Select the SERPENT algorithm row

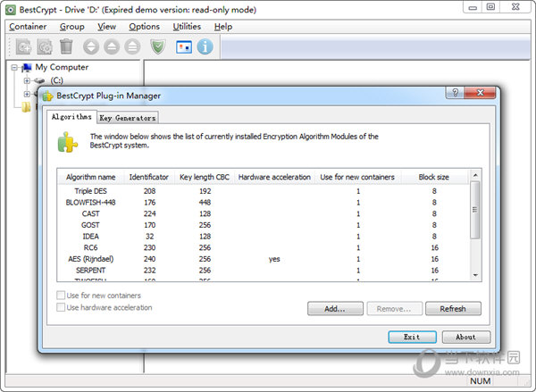click(264, 270)
